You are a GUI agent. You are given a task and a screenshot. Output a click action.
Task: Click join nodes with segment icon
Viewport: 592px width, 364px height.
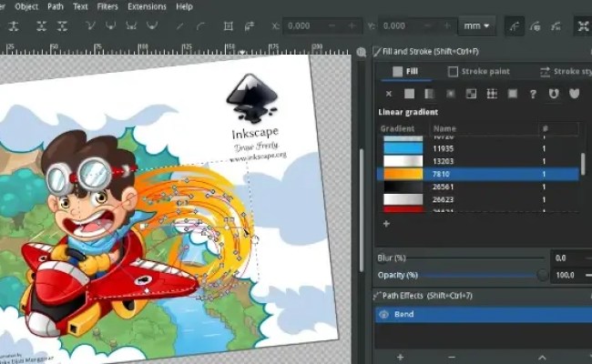point(42,26)
